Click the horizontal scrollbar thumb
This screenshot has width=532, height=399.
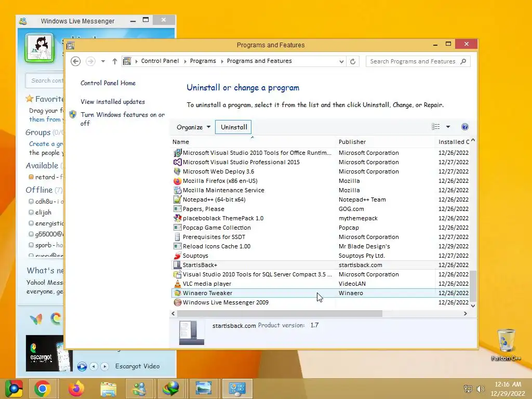click(x=280, y=313)
